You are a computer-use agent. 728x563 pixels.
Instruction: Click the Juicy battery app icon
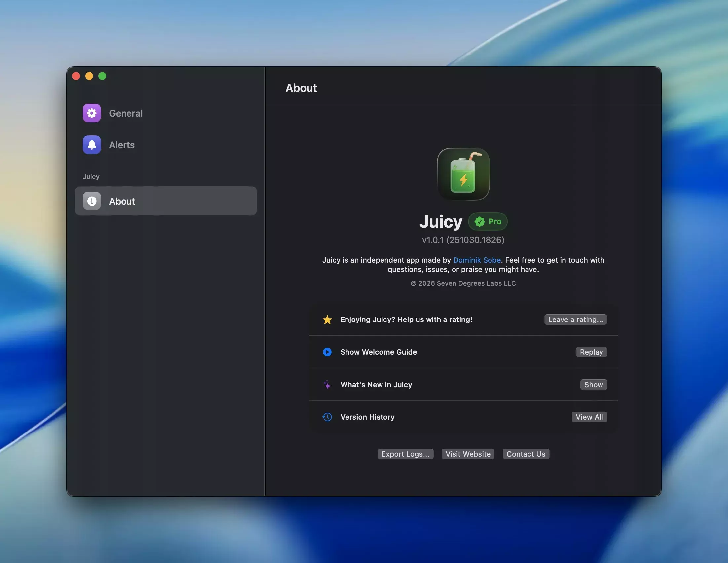pyautogui.click(x=463, y=174)
